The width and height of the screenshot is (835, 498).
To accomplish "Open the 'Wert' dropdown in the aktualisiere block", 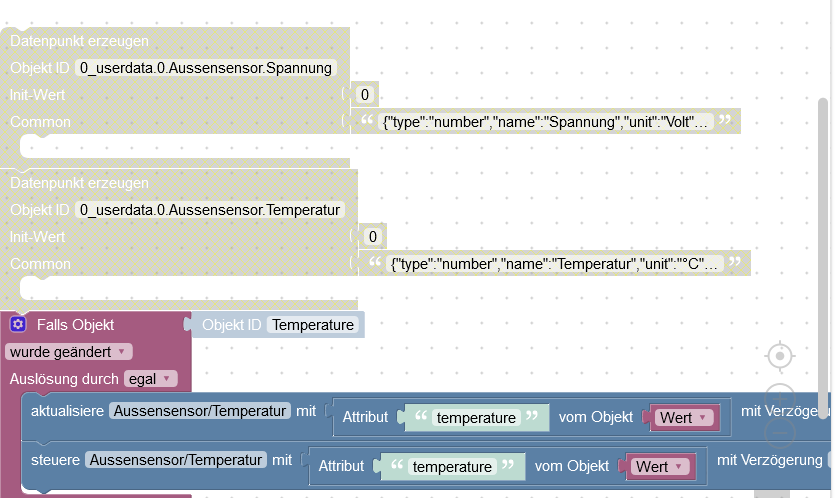I will point(684,418).
